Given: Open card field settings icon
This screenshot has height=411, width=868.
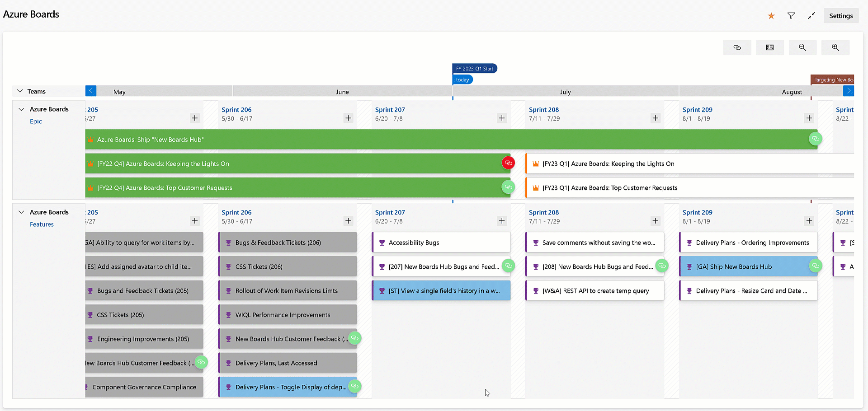Looking at the screenshot, I should pos(770,47).
